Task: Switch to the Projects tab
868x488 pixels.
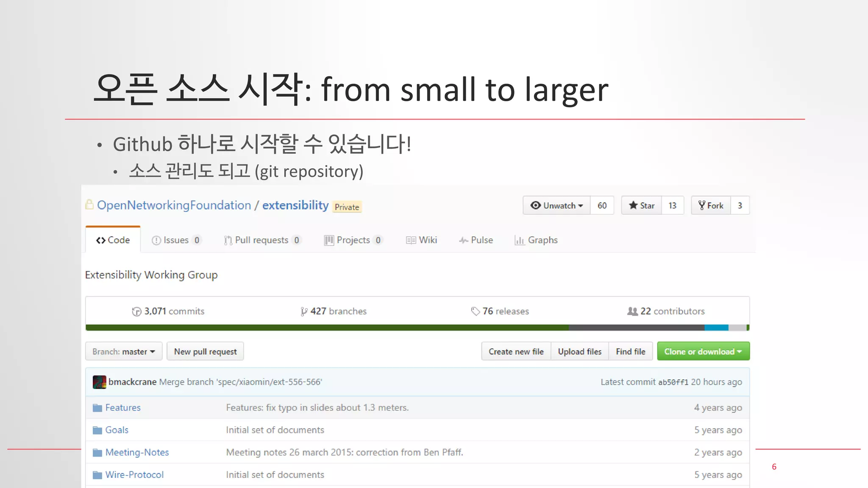Action: coord(353,240)
